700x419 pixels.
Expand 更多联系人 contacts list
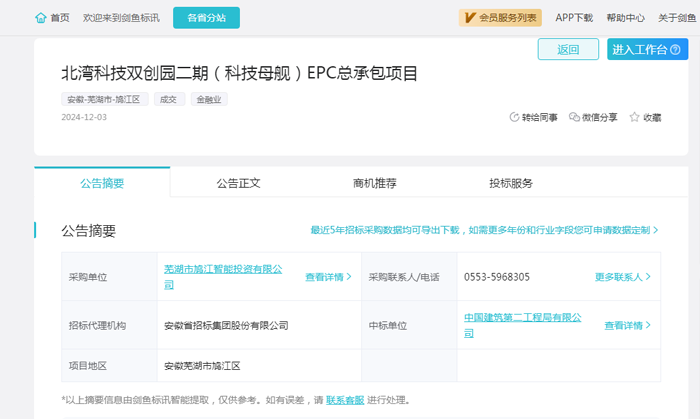622,277
